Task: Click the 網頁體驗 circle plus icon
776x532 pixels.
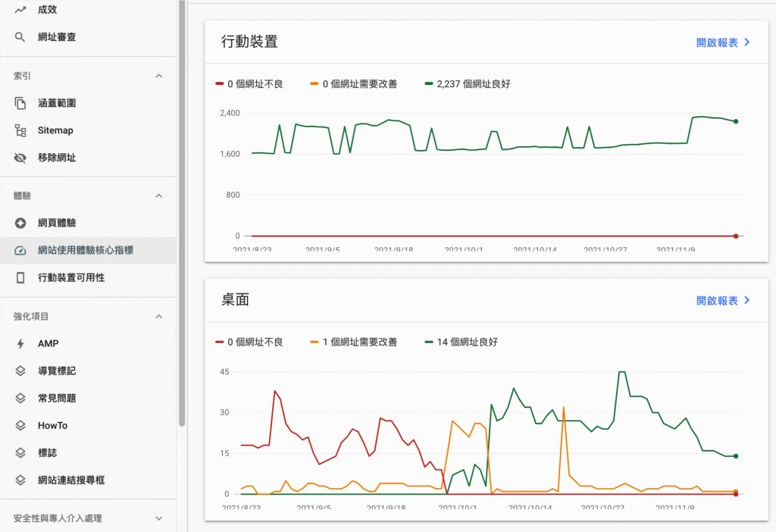Action: coord(20,223)
